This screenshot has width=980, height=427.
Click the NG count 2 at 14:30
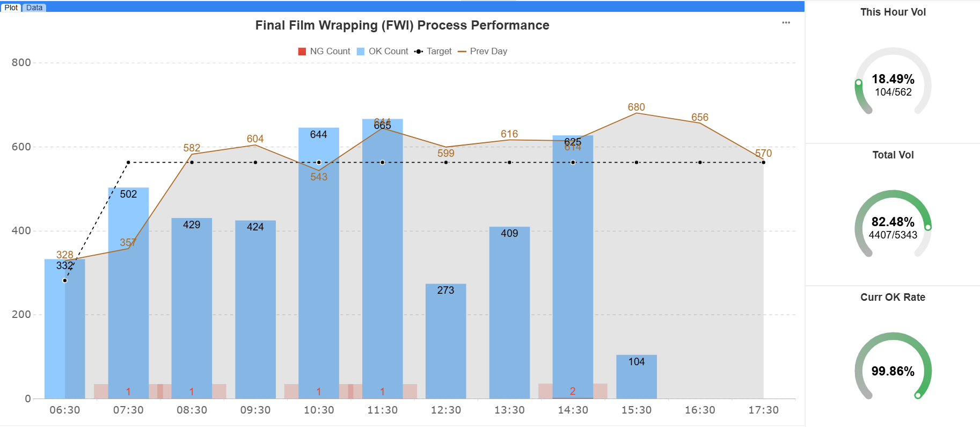[x=573, y=392]
